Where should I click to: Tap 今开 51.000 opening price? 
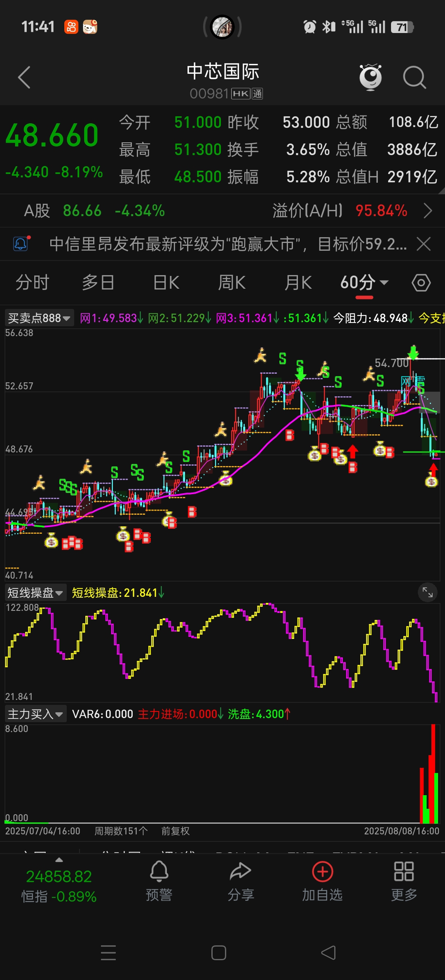point(170,122)
